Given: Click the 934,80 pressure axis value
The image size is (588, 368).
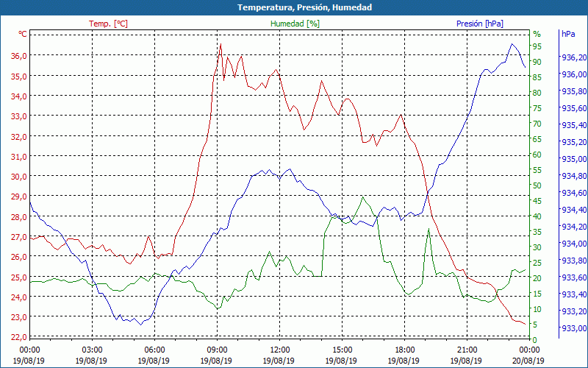Looking at the screenshot, I should 574,176.
